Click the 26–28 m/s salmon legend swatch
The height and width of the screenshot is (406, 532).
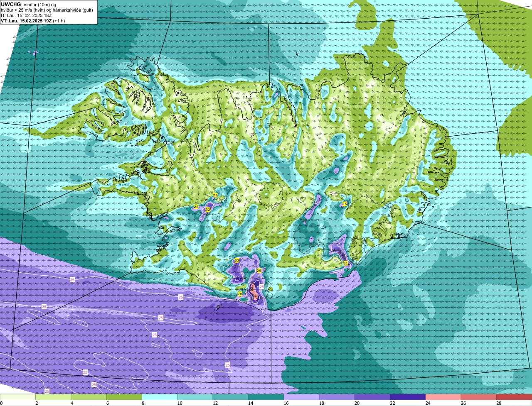click(479, 397)
